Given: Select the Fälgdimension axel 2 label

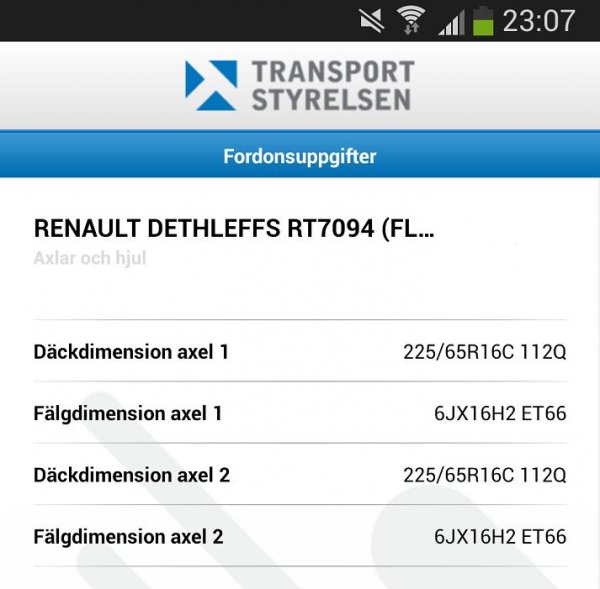Looking at the screenshot, I should coord(128,537).
